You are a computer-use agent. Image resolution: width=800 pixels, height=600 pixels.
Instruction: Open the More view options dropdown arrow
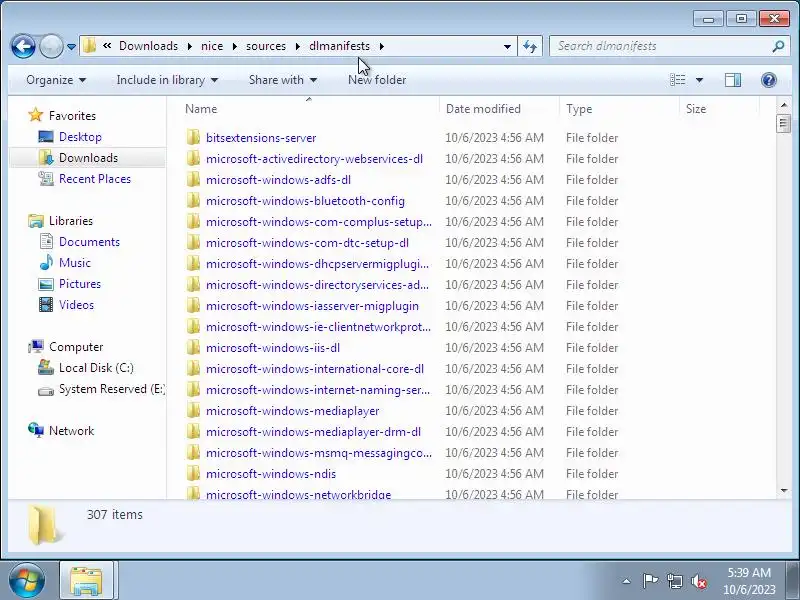pos(699,80)
